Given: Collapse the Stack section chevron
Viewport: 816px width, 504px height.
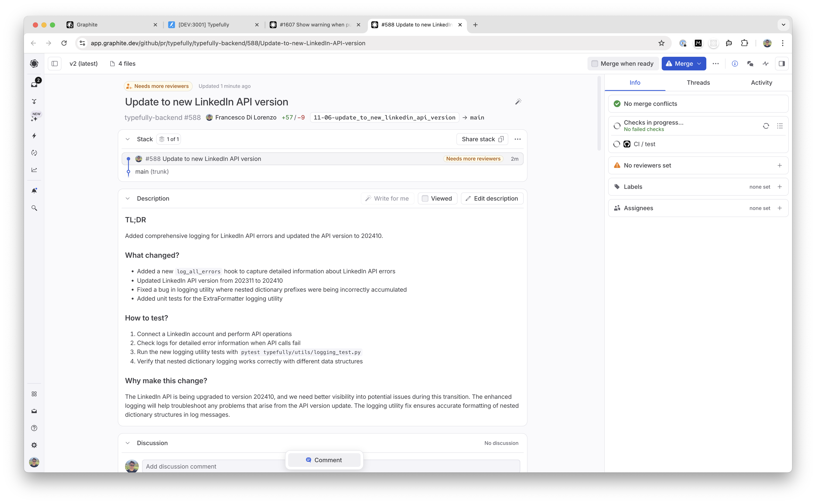Looking at the screenshot, I should 127,139.
